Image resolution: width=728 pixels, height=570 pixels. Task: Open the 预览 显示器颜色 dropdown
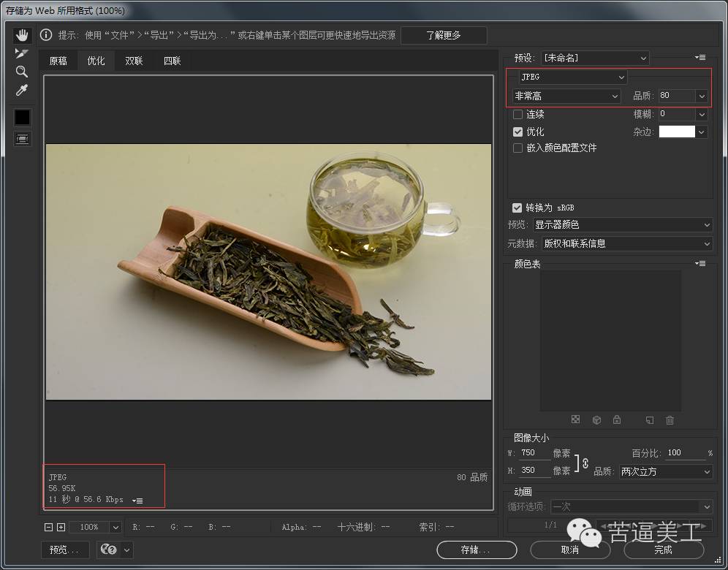click(623, 225)
